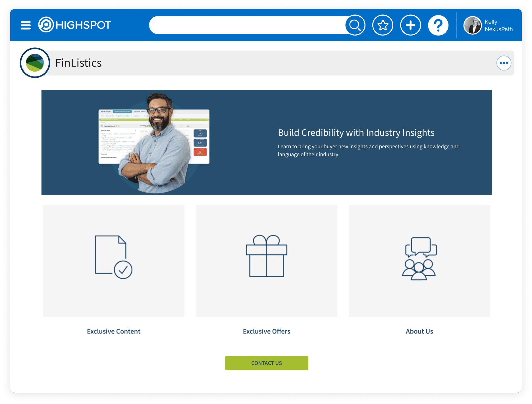Click the Highspot logo
The image size is (532, 404).
pos(75,25)
